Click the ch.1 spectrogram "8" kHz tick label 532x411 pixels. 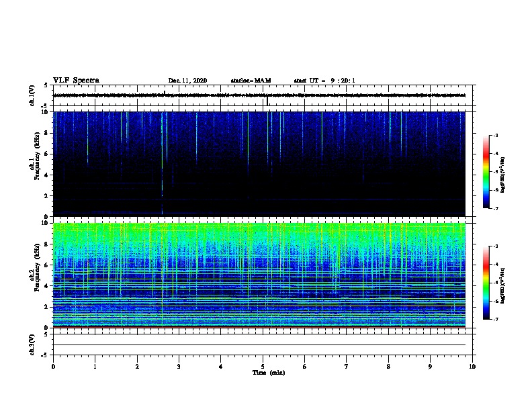46,133
